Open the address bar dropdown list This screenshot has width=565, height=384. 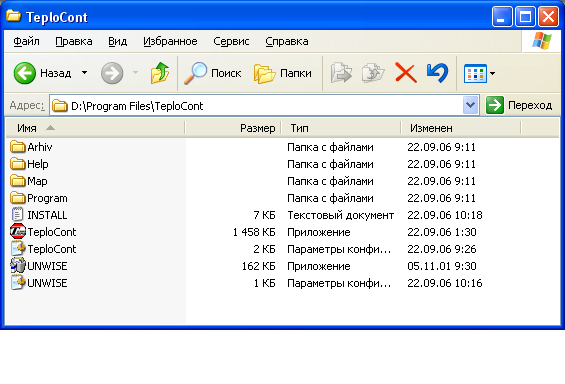[x=470, y=105]
